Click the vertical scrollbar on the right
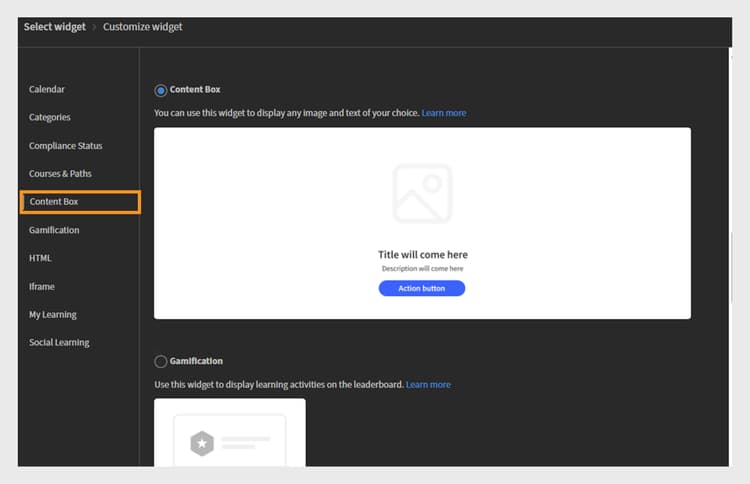Viewport: 750px width, 484px height. point(731,268)
